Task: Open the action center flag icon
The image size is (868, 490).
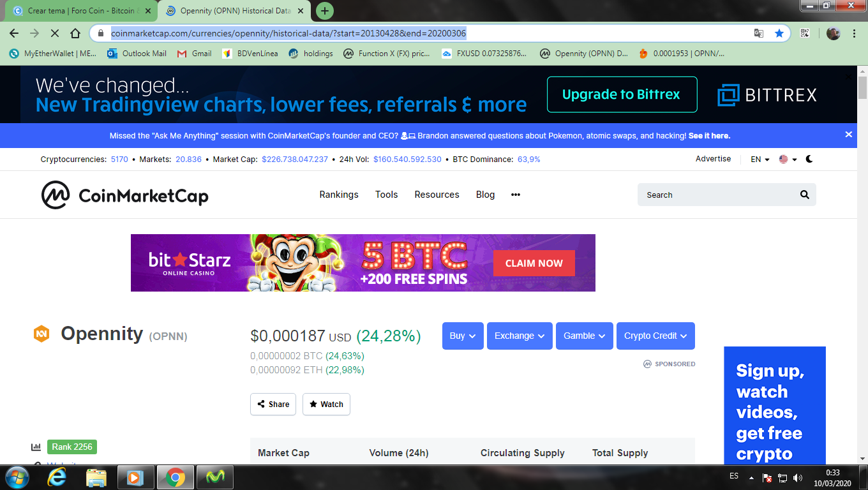Action: [x=768, y=477]
